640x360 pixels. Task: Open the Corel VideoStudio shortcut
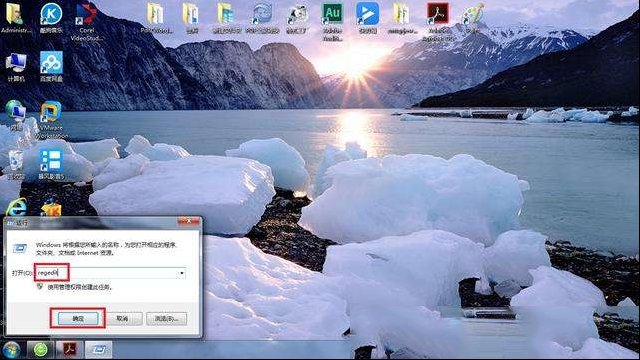tap(87, 22)
